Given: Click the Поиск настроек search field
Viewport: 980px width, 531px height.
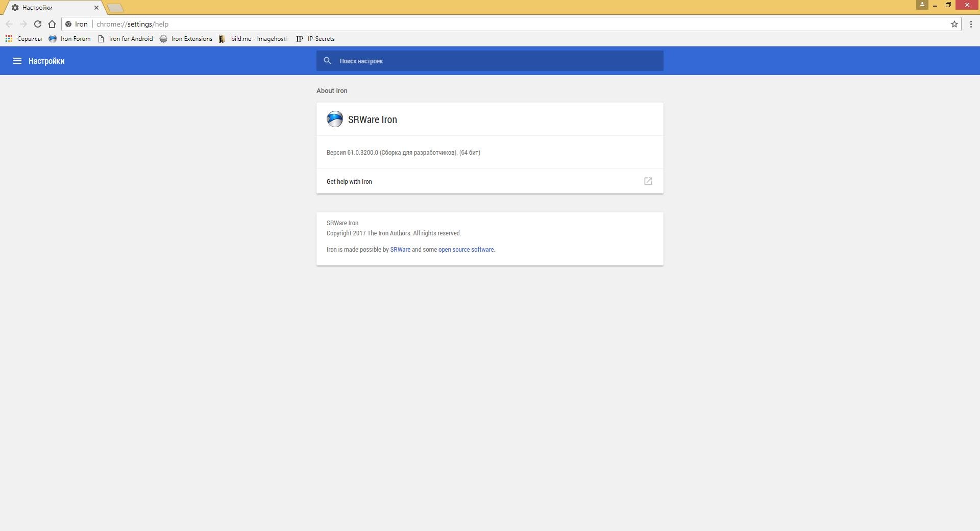Looking at the screenshot, I should pyautogui.click(x=490, y=61).
